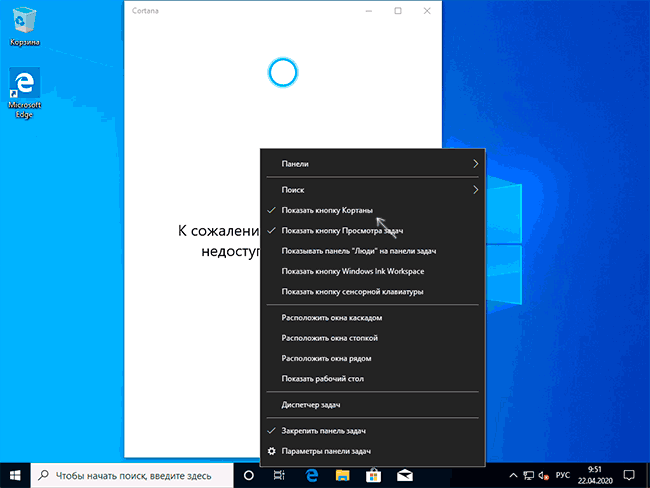
Task: Enable Показать кнопку сенсорной клавиатуры
Action: [372, 291]
